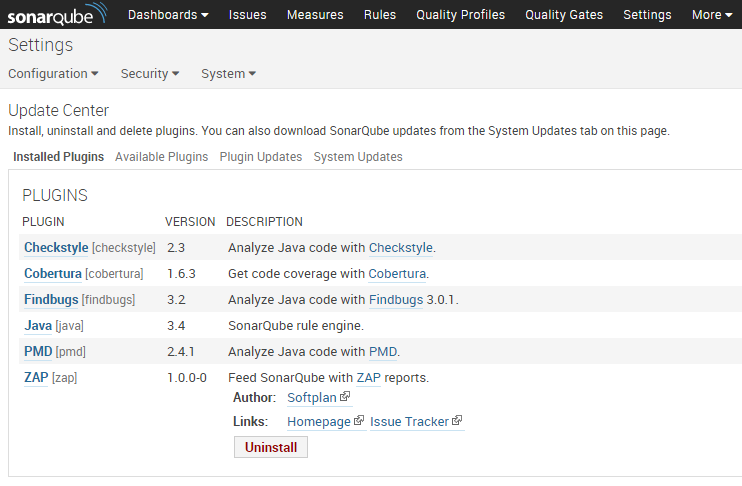Expand the Security dropdown
Image resolution: width=742 pixels, height=486 pixels.
pyautogui.click(x=150, y=74)
